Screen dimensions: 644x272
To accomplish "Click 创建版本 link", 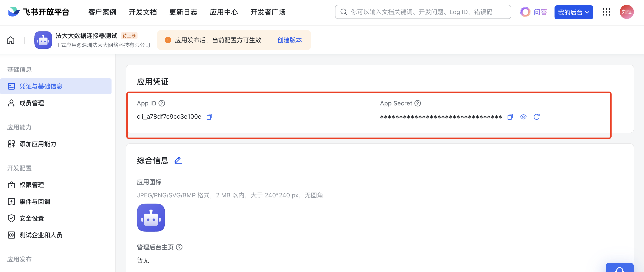I will pos(289,40).
